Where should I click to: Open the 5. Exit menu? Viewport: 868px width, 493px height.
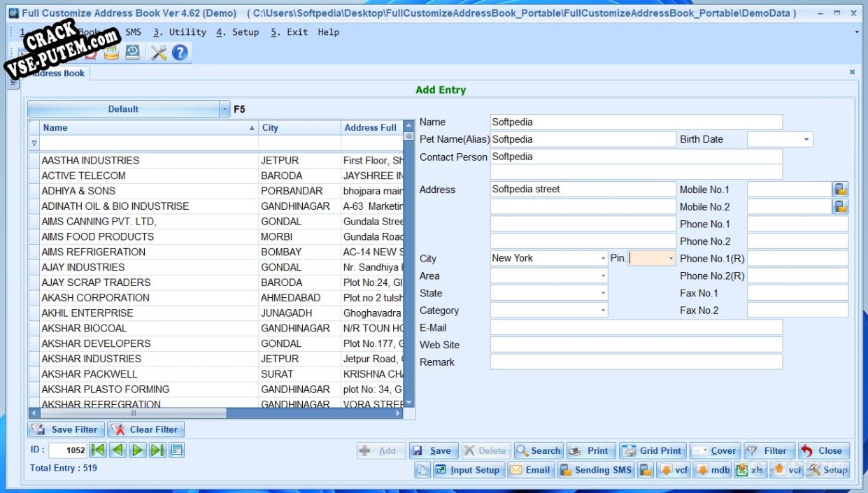click(289, 32)
